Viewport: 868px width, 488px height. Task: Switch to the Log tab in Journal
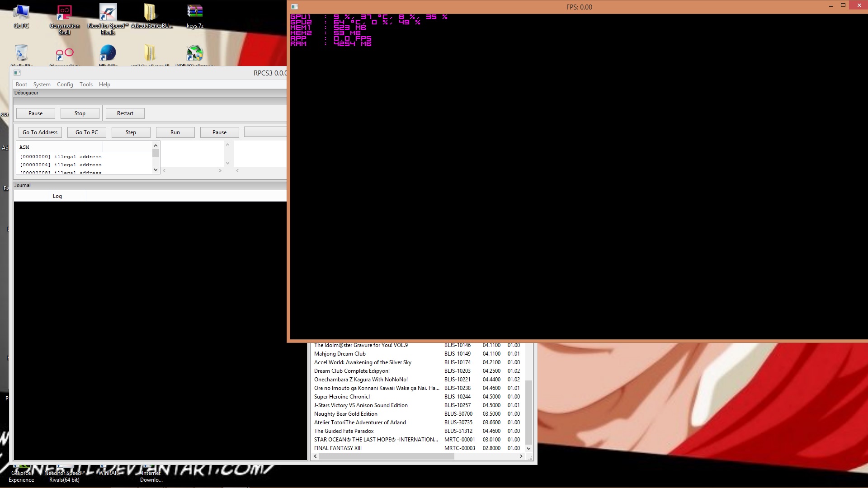click(57, 196)
